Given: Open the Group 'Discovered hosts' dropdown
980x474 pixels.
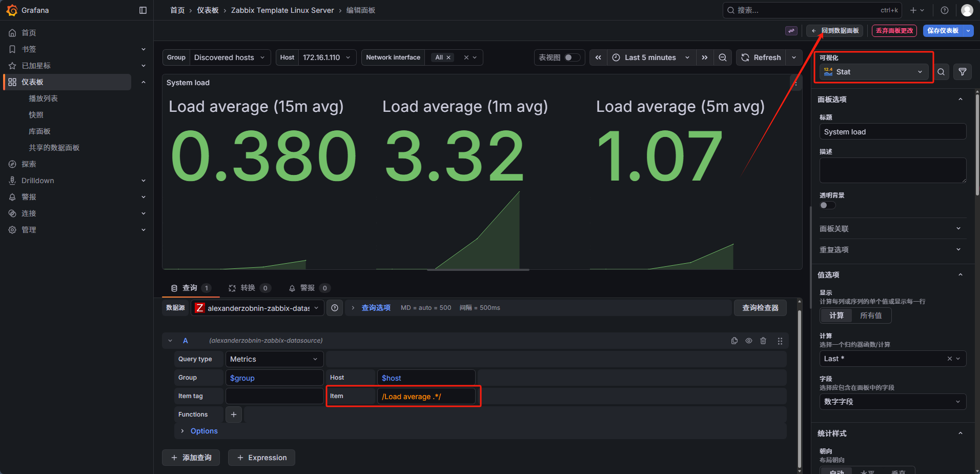Looking at the screenshot, I should (230, 57).
